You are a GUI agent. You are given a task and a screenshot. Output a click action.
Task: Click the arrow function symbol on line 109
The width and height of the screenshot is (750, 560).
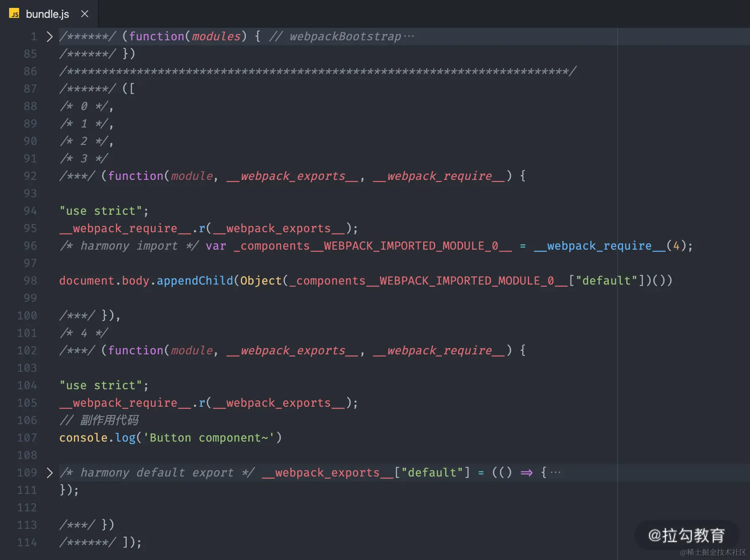pyautogui.click(x=527, y=473)
